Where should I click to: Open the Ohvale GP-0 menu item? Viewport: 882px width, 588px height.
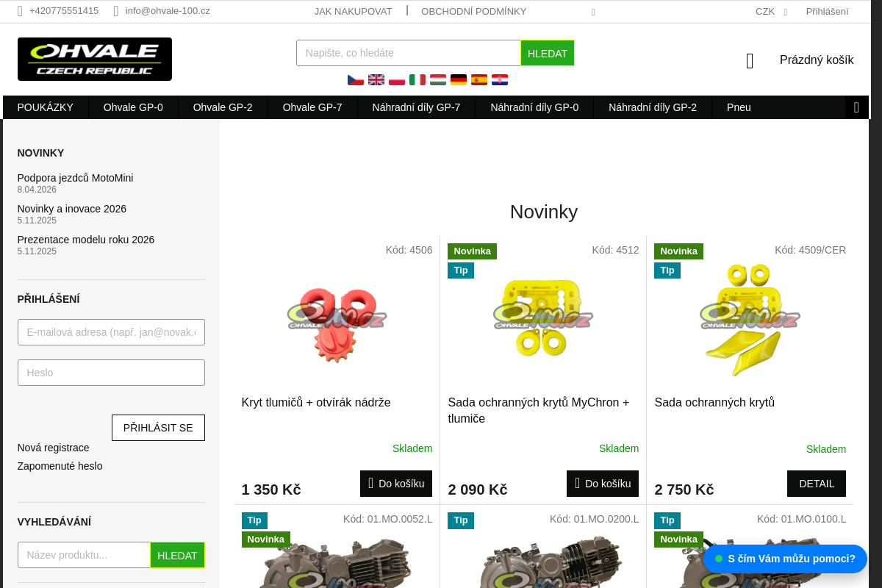tap(133, 107)
